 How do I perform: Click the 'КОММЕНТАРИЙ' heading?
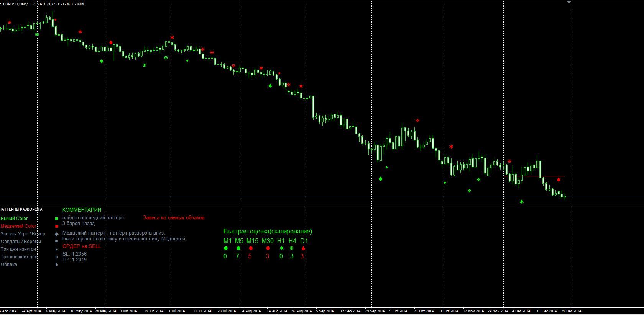pos(82,210)
